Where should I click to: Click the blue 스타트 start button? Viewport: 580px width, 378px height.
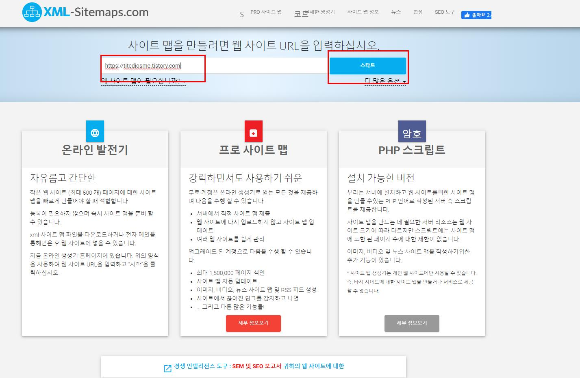coord(368,65)
